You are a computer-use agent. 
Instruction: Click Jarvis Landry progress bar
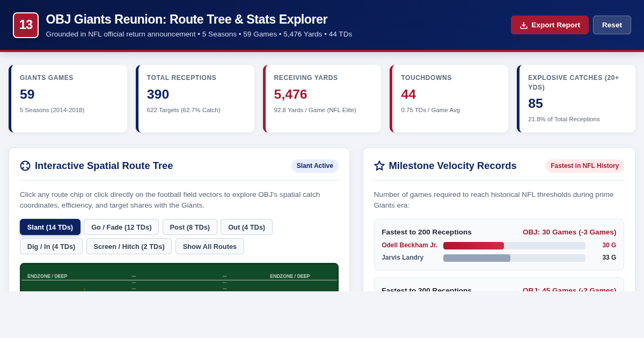click(514, 258)
